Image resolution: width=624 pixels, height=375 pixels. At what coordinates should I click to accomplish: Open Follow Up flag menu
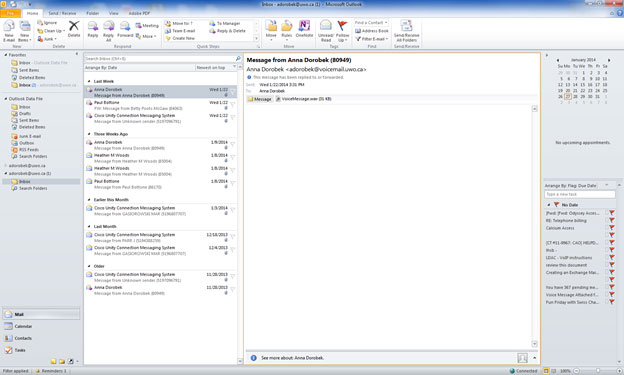click(342, 31)
